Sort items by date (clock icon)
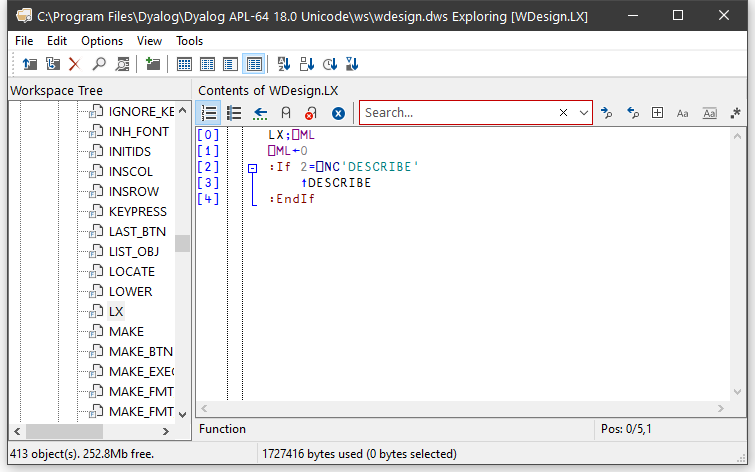 pos(330,64)
